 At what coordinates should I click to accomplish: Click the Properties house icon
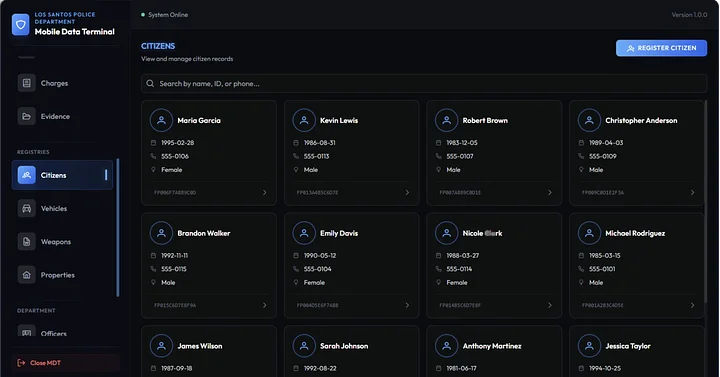(27, 275)
